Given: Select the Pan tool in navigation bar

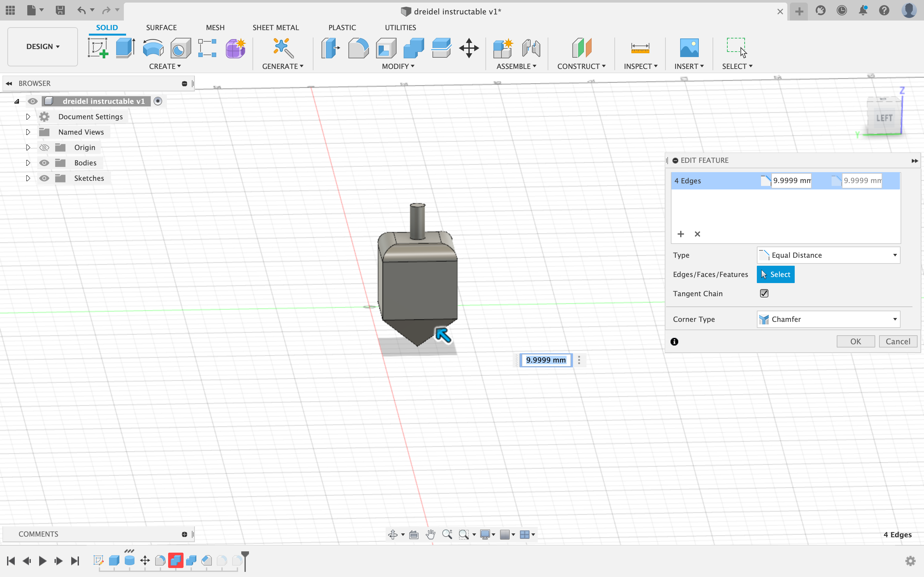Looking at the screenshot, I should 431,534.
